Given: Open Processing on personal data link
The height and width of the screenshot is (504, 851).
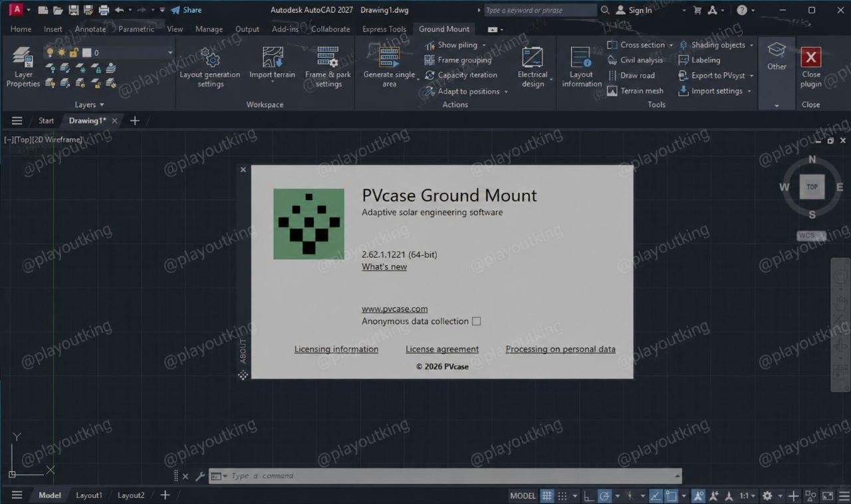Looking at the screenshot, I should pyautogui.click(x=560, y=349).
